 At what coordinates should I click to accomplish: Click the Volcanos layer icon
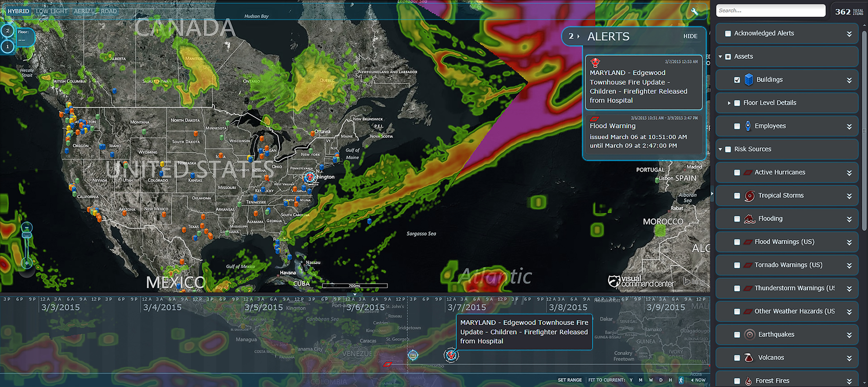pos(749,358)
